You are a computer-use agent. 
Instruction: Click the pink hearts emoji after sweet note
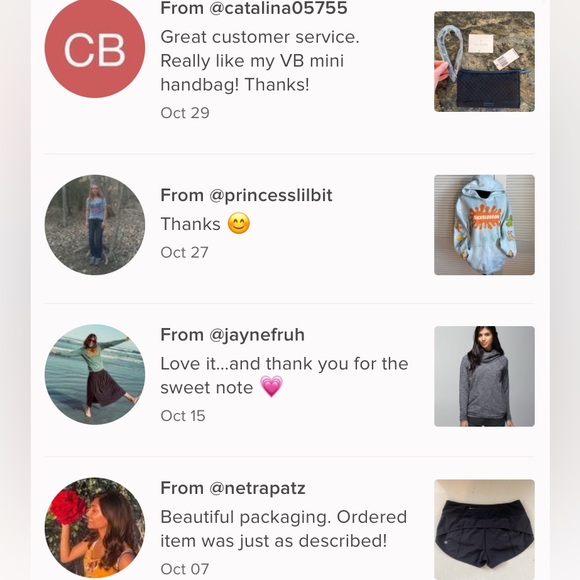coord(272,386)
